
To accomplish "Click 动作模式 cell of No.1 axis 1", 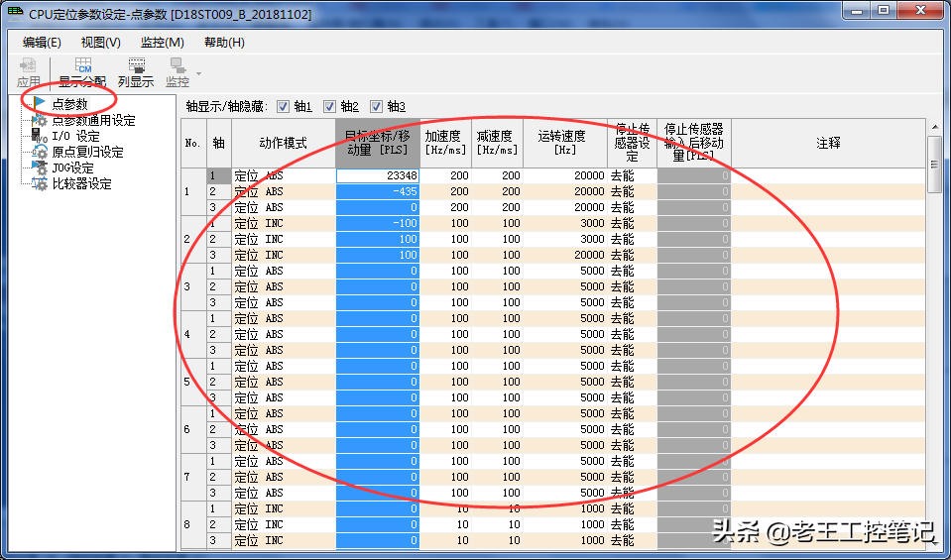I will pos(284,175).
